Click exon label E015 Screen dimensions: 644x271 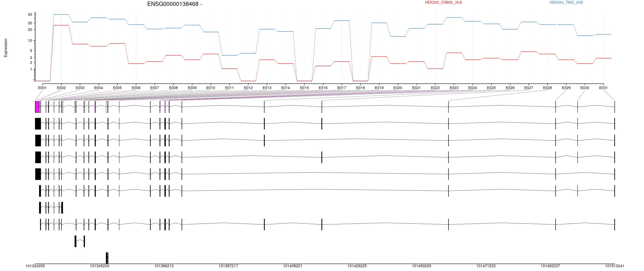point(304,88)
